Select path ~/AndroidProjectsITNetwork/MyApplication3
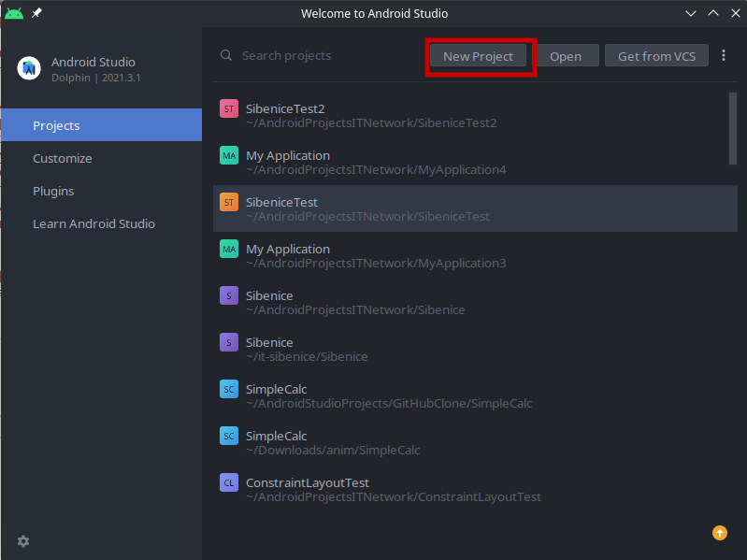The height and width of the screenshot is (560, 747). tap(376, 263)
